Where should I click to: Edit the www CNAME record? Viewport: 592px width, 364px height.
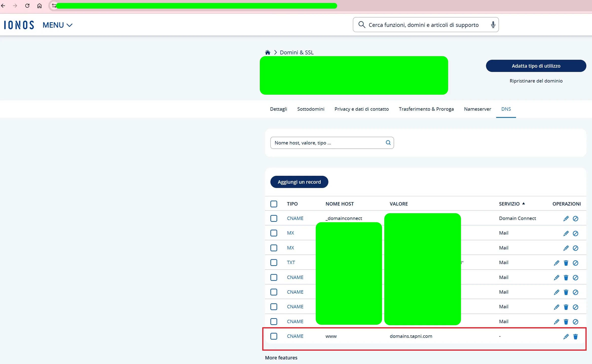[566, 336]
